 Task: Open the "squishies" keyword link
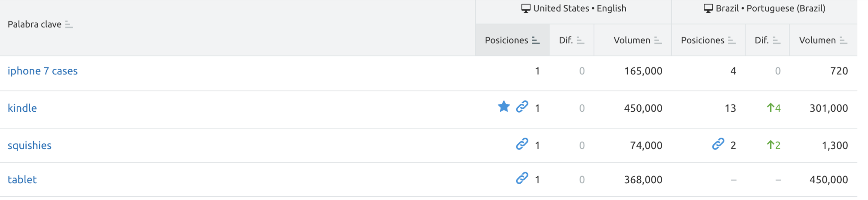point(30,145)
